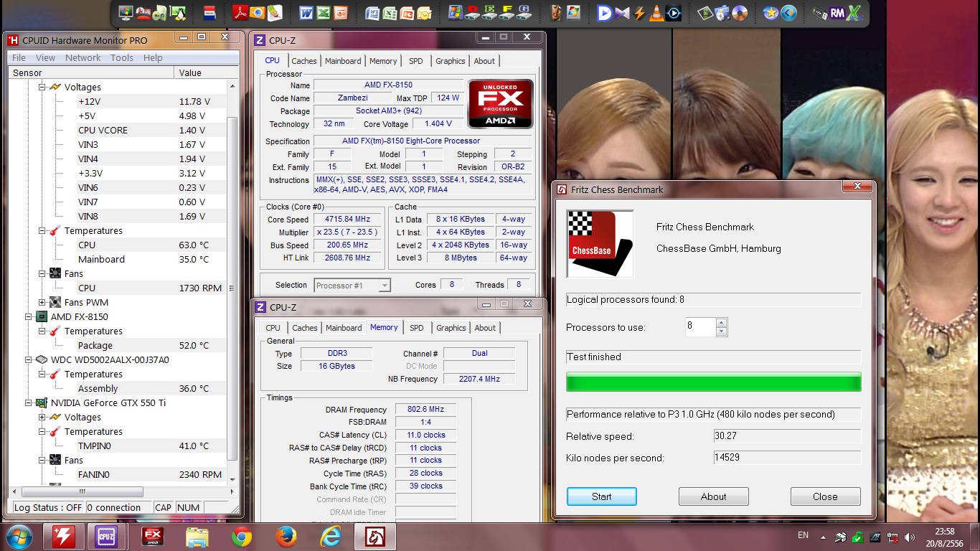The height and width of the screenshot is (551, 980).
Task: Collapse the Voltages group above +12V
Action: click(42, 87)
